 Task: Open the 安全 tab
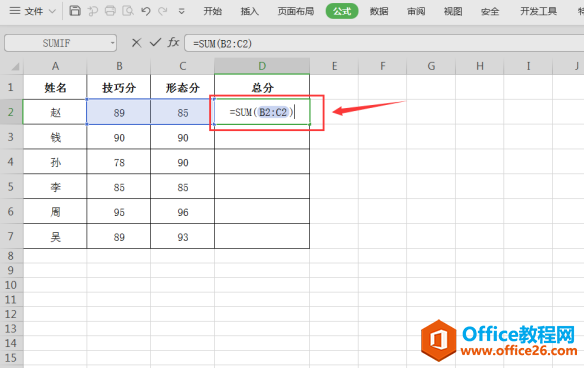pyautogui.click(x=490, y=11)
